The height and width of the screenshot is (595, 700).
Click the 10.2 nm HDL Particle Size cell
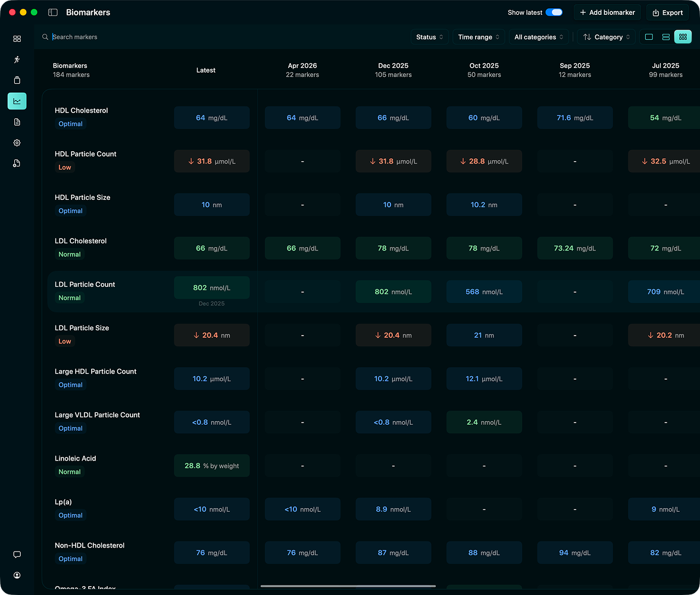[x=484, y=205]
